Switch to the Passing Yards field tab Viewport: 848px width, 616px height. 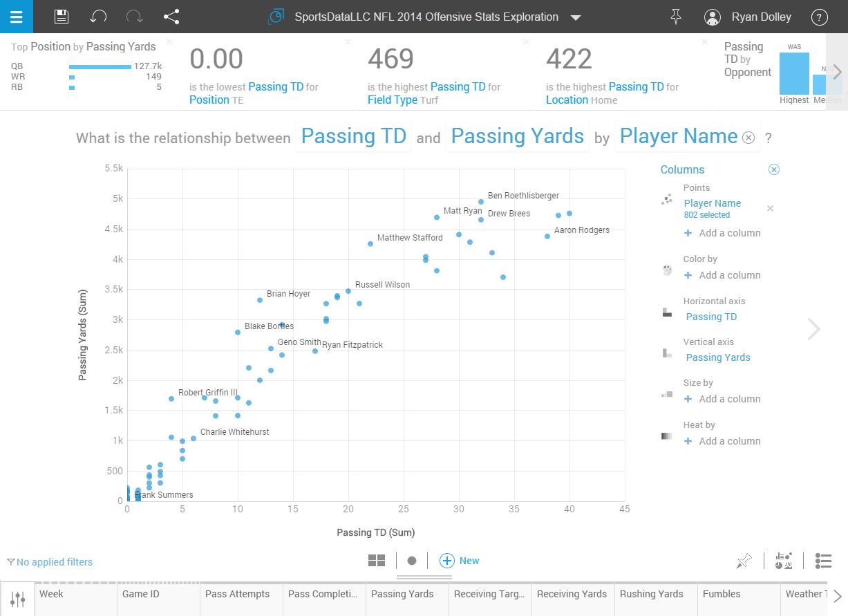402,595
